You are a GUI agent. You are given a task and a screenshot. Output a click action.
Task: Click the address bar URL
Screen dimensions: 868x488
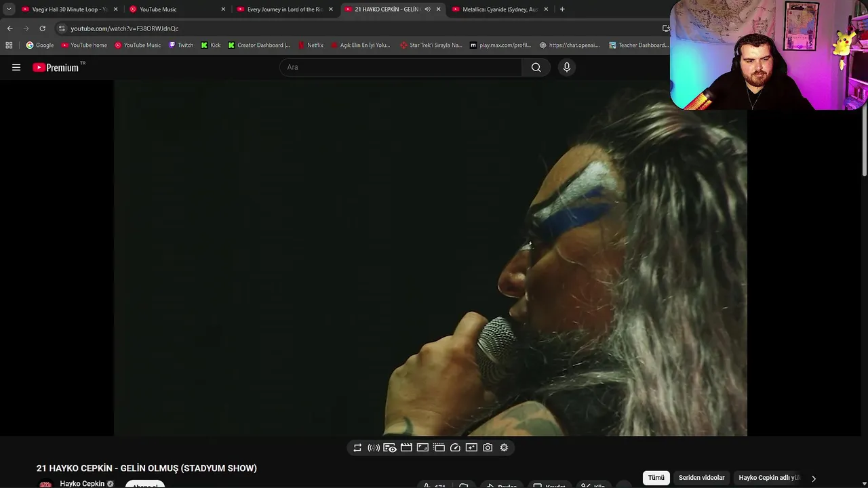pos(125,28)
